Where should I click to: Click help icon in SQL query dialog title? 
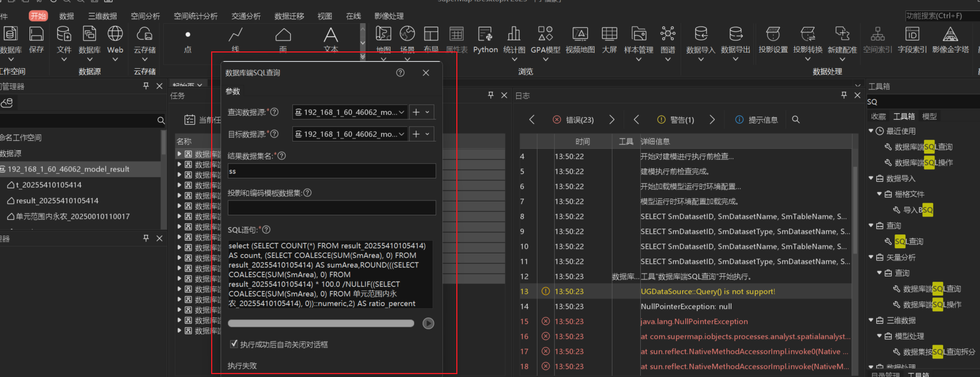(x=400, y=73)
